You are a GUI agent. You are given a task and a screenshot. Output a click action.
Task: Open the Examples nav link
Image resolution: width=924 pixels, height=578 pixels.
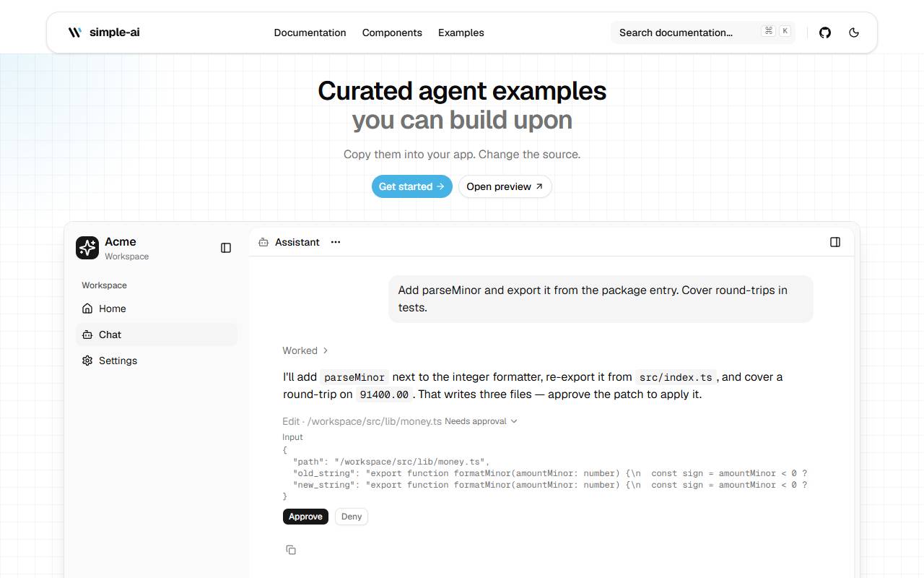coord(461,33)
